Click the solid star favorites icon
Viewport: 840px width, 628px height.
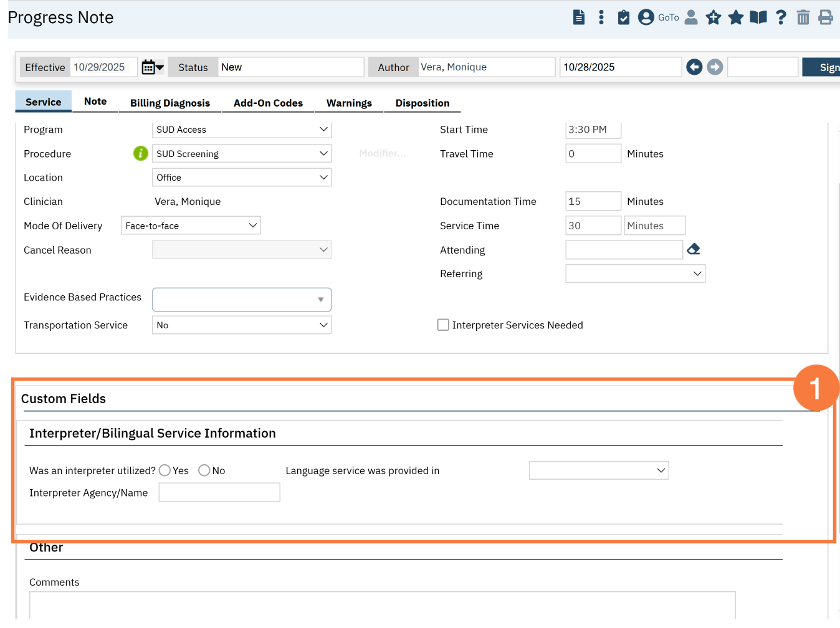pos(736,17)
